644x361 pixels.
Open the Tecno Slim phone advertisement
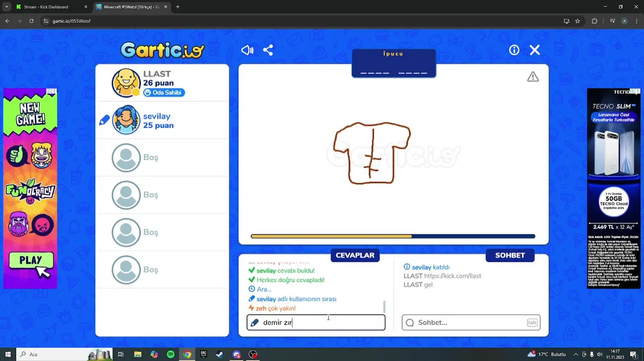pos(613,188)
